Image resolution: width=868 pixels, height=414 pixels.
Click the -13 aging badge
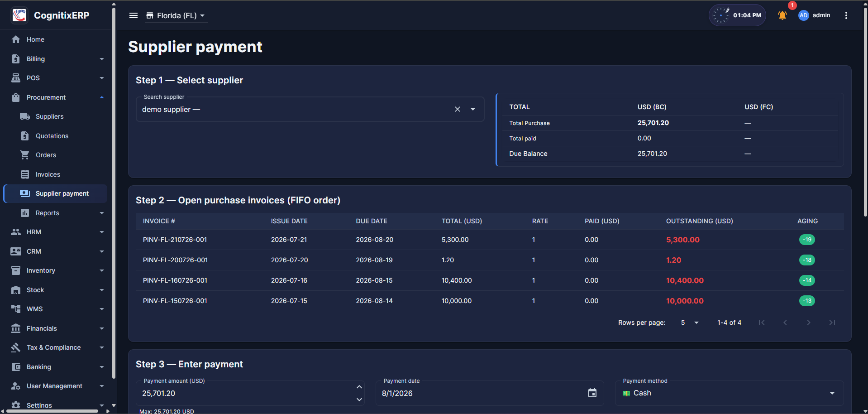(x=807, y=301)
